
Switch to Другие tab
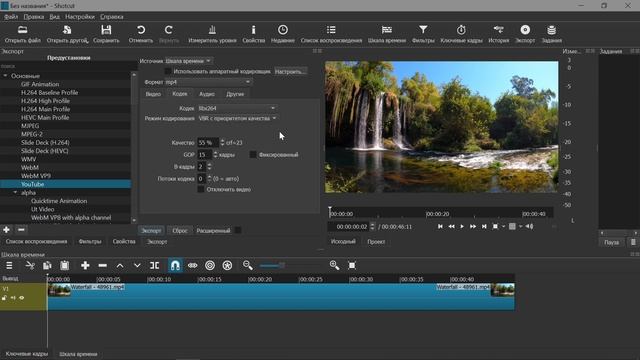coord(235,94)
